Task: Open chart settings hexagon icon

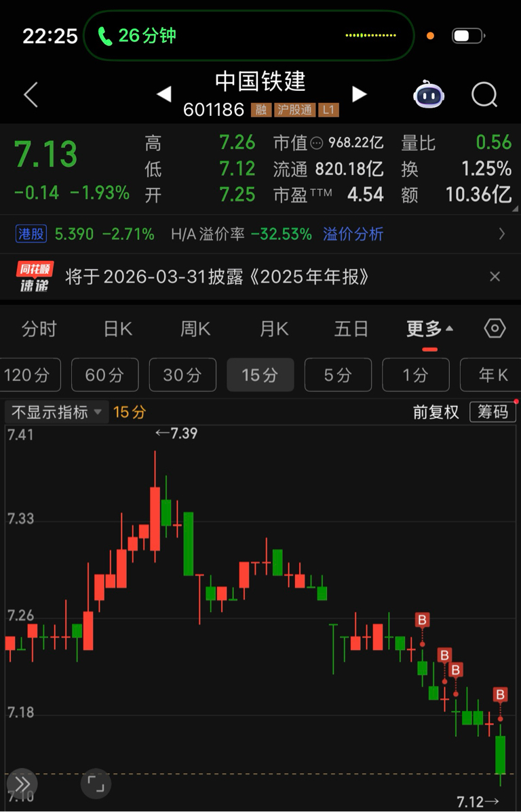Action: coord(495,328)
